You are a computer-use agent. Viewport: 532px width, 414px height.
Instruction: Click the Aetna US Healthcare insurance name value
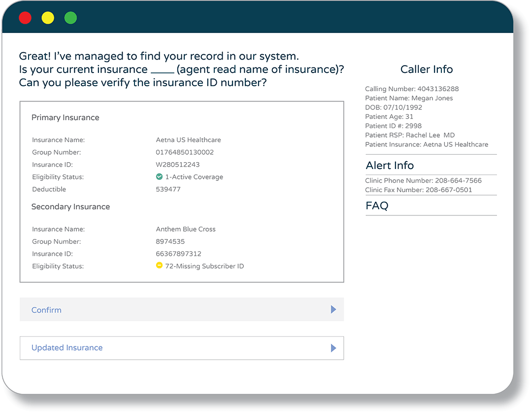[188, 140]
